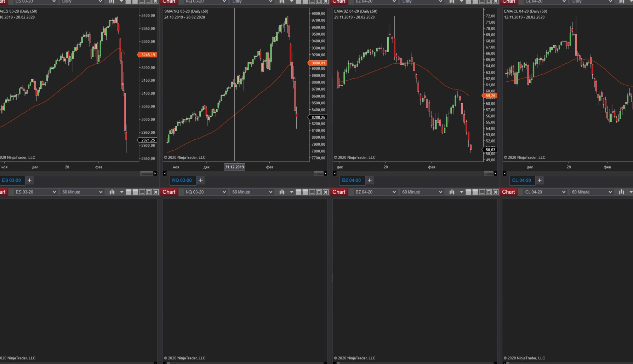Click horizontal scrollbar thumb under ES daily chart
The width and height of the screenshot is (633, 364).
tap(146, 173)
